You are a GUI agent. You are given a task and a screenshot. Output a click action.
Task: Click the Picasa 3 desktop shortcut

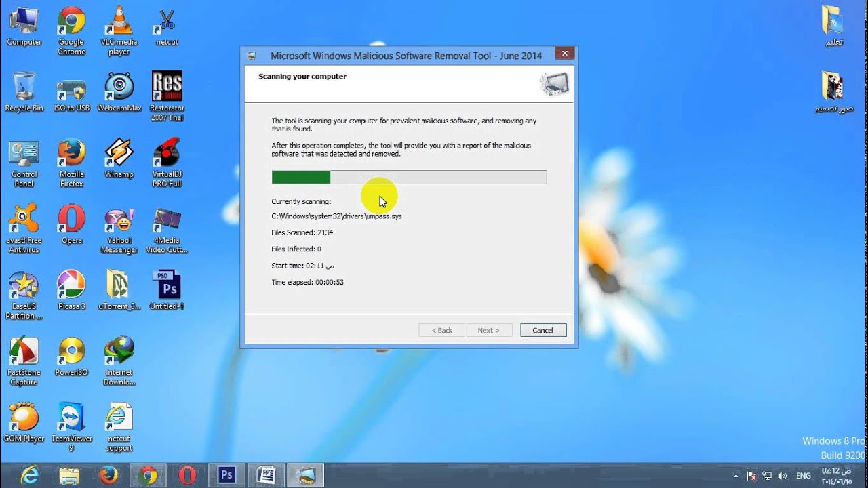(x=71, y=291)
